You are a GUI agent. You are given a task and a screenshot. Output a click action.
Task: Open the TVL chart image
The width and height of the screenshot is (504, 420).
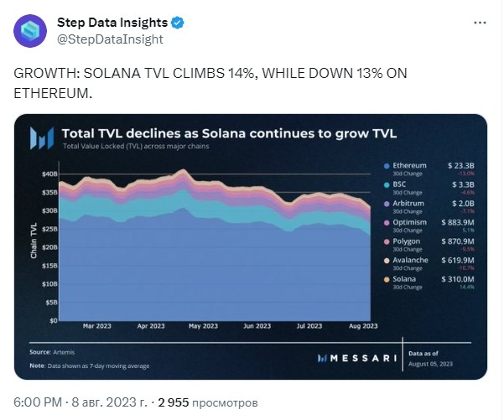pyautogui.click(x=251, y=246)
